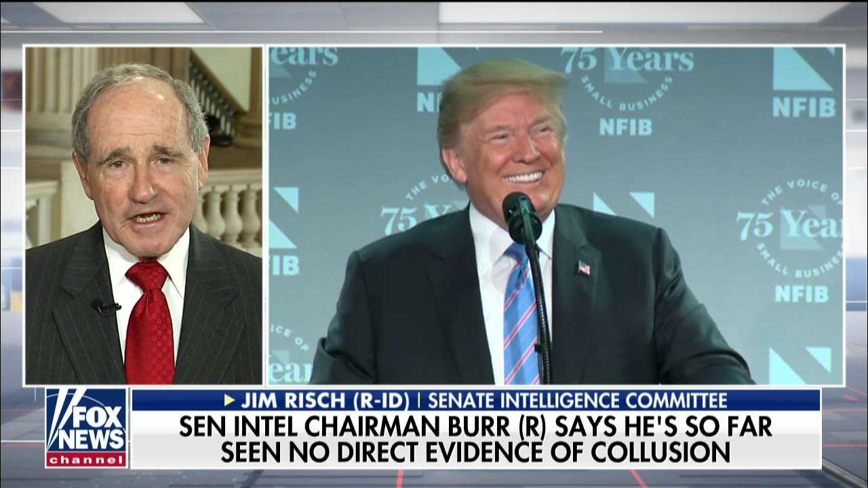
Task: Click the word channel in the Fox logo
Action: coord(87,460)
